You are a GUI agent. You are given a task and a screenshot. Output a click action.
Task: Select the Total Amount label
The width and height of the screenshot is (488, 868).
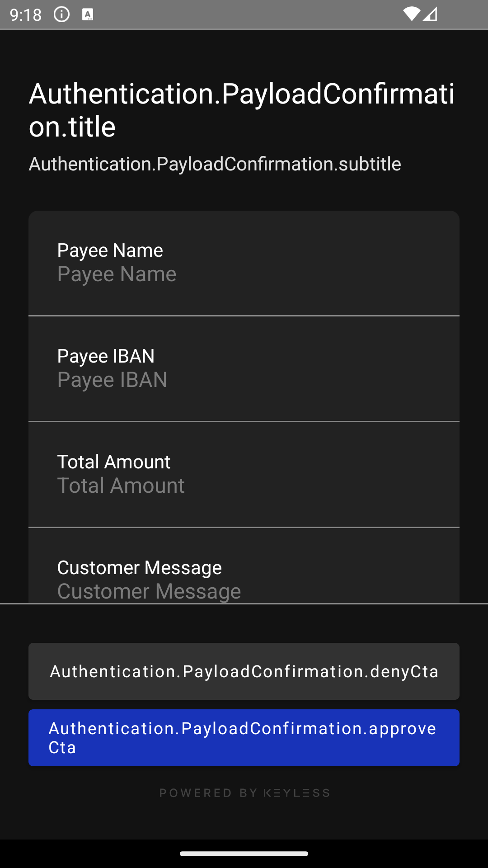pos(113,462)
